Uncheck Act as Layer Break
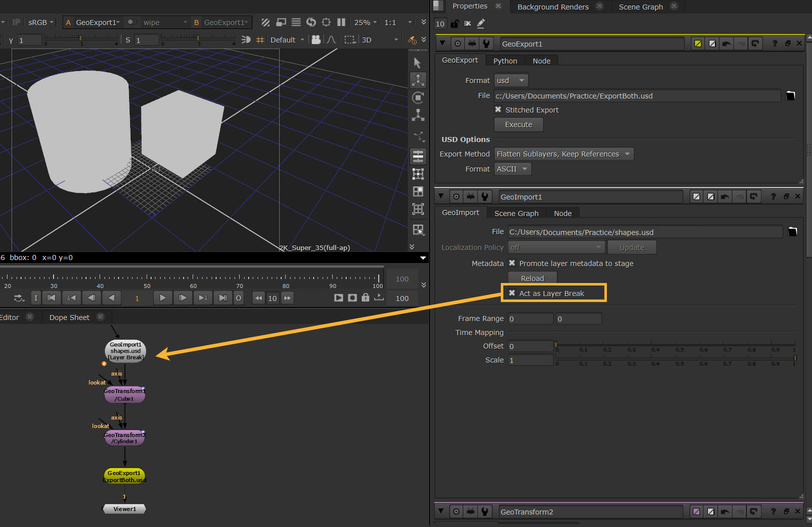This screenshot has width=812, height=527. [x=512, y=293]
